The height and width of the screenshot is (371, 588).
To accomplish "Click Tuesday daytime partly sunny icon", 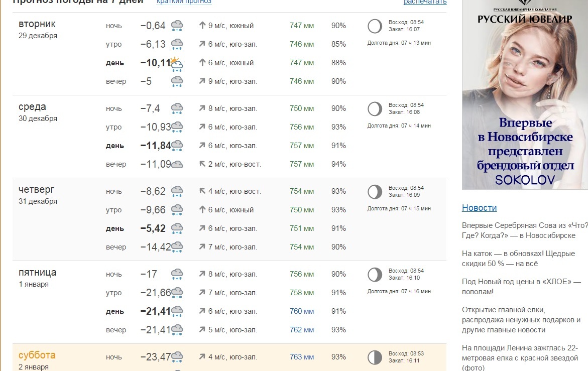I will point(176,64).
